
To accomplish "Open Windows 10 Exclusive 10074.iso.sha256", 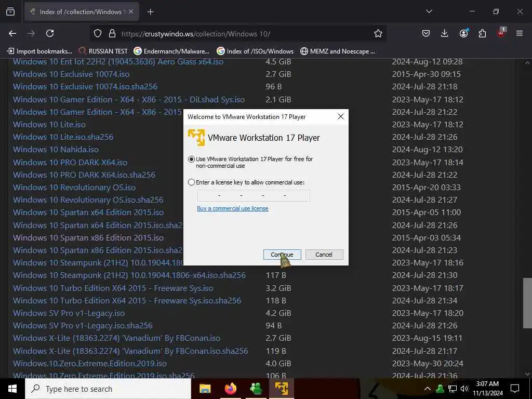I will click(x=85, y=87).
